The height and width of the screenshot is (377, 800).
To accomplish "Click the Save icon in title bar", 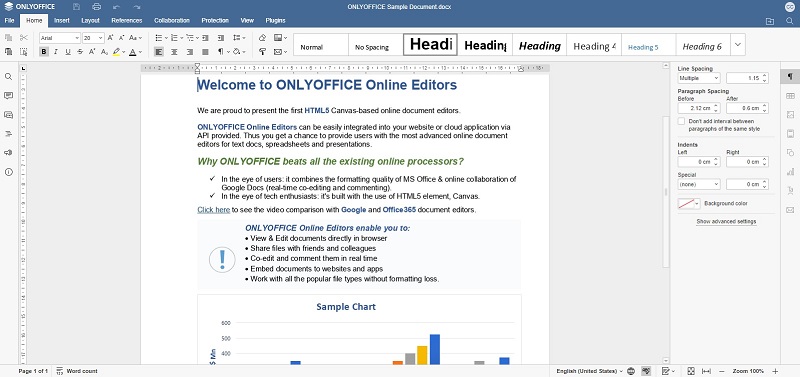I will click(x=77, y=7).
